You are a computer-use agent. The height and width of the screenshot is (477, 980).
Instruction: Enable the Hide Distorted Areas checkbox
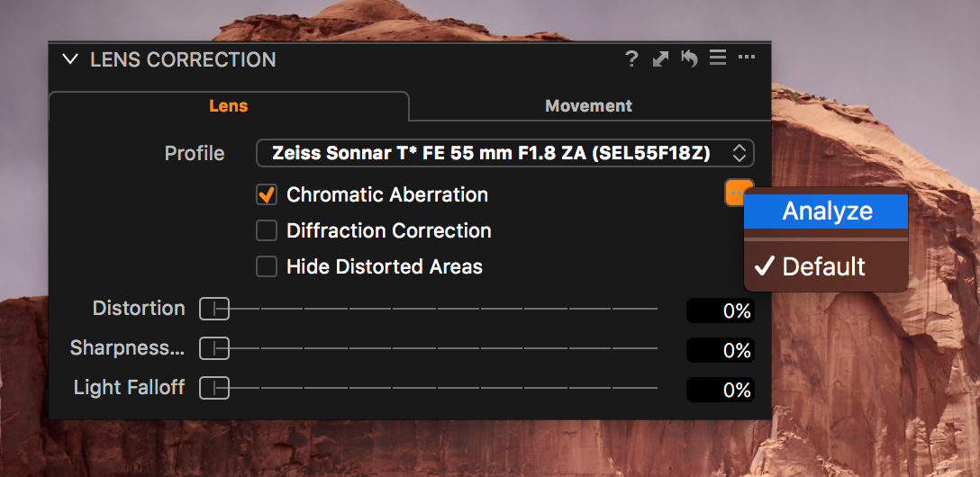(267, 267)
